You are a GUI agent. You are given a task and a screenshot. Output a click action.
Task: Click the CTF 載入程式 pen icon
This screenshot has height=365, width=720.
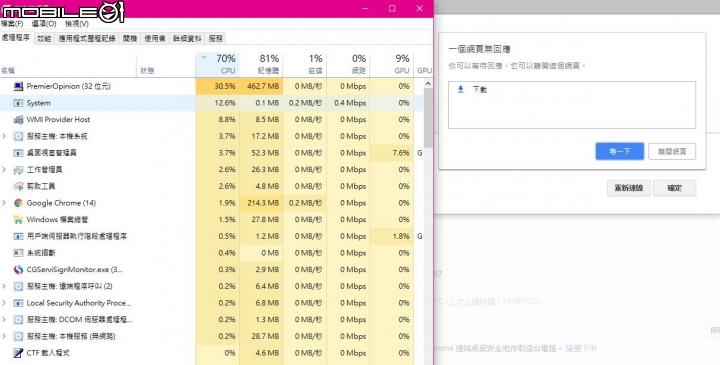[x=18, y=353]
